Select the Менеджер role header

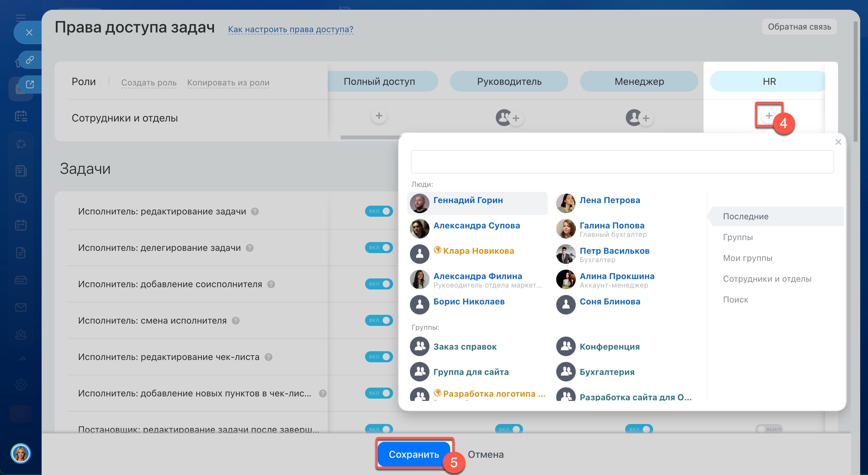pos(639,82)
